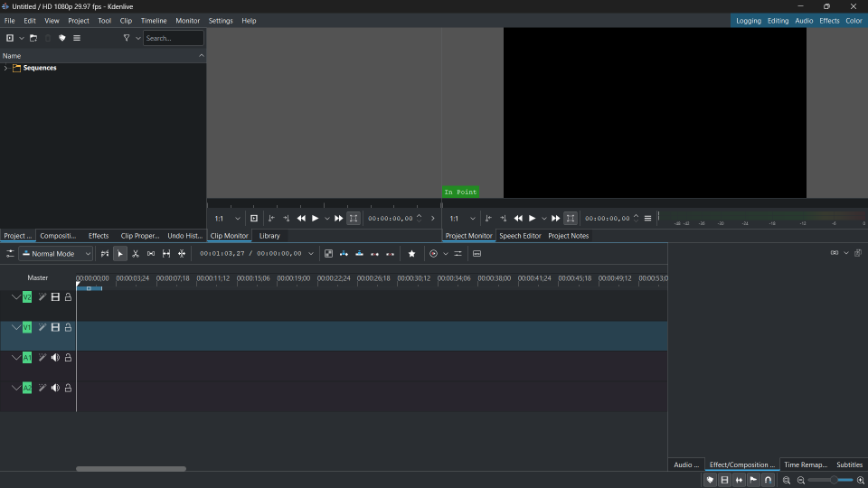
Task: Toggle audio thumbnails button in status bar
Action: pos(739,480)
